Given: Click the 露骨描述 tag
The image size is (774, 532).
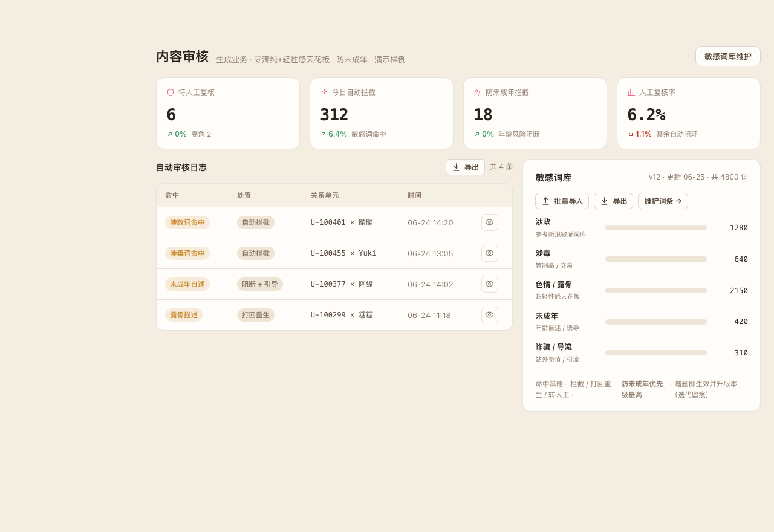Looking at the screenshot, I should tap(184, 315).
